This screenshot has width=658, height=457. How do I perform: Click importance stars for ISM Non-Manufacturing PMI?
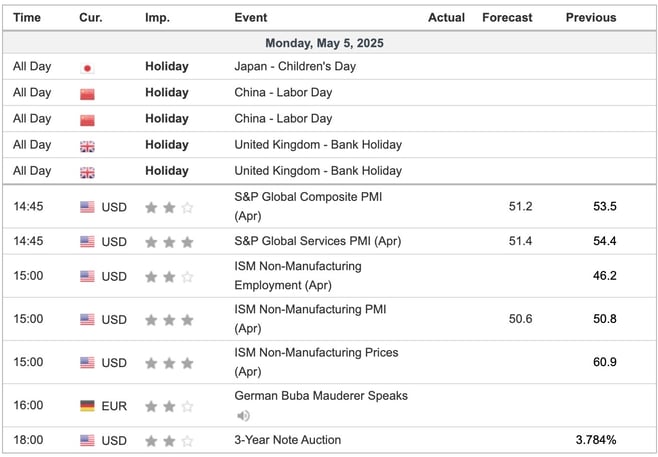(x=169, y=320)
